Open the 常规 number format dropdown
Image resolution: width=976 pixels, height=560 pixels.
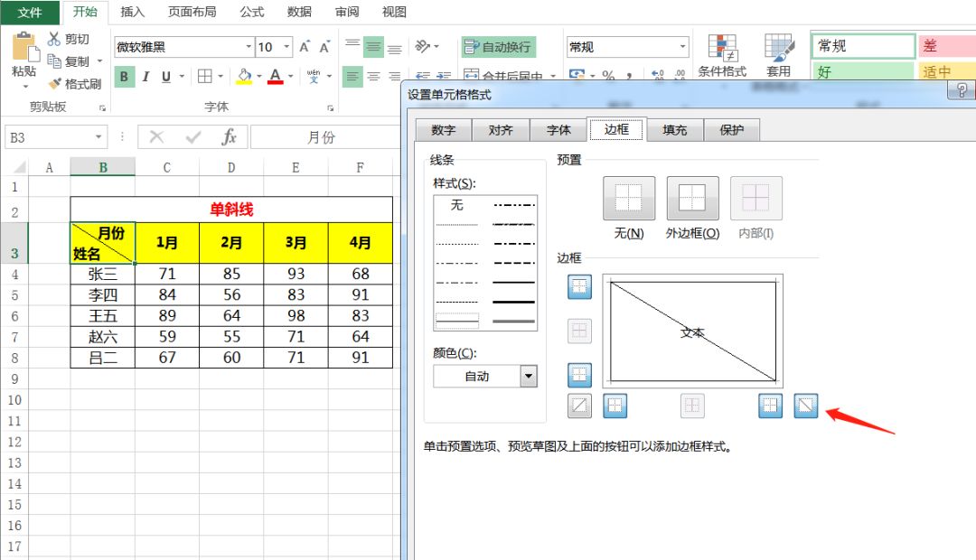(x=682, y=46)
